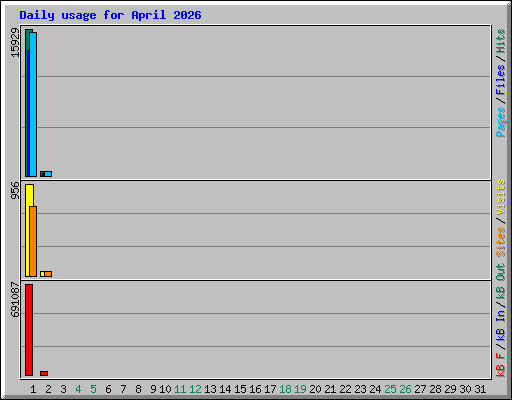Screen dimensions: 512x400
Task: Click day 30 on the x-axis
Action: pyautogui.click(x=465, y=389)
